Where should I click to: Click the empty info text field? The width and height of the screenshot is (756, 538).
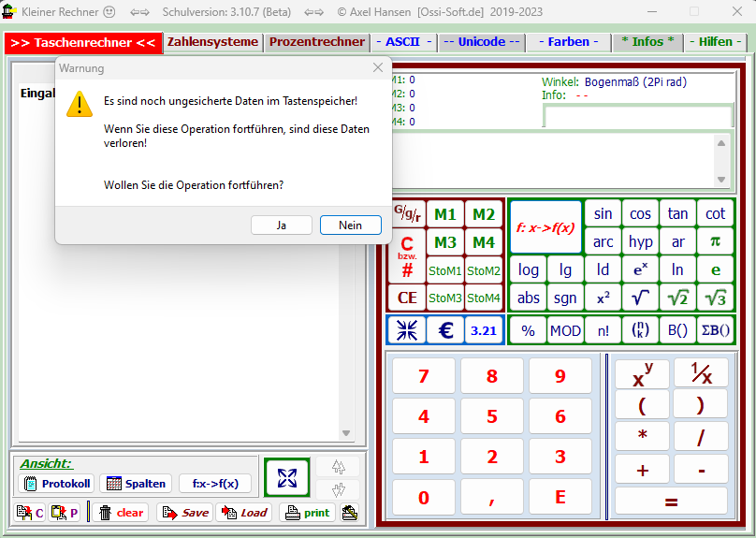(636, 117)
